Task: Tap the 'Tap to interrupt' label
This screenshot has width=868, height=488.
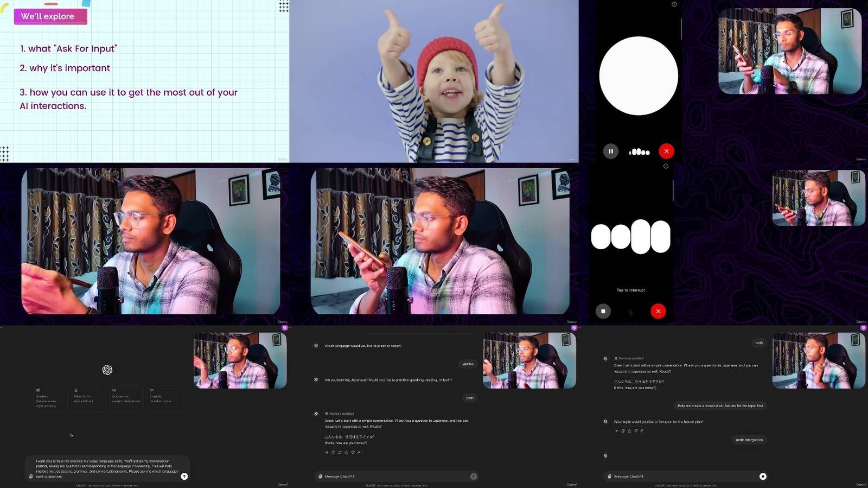Action: 630,290
